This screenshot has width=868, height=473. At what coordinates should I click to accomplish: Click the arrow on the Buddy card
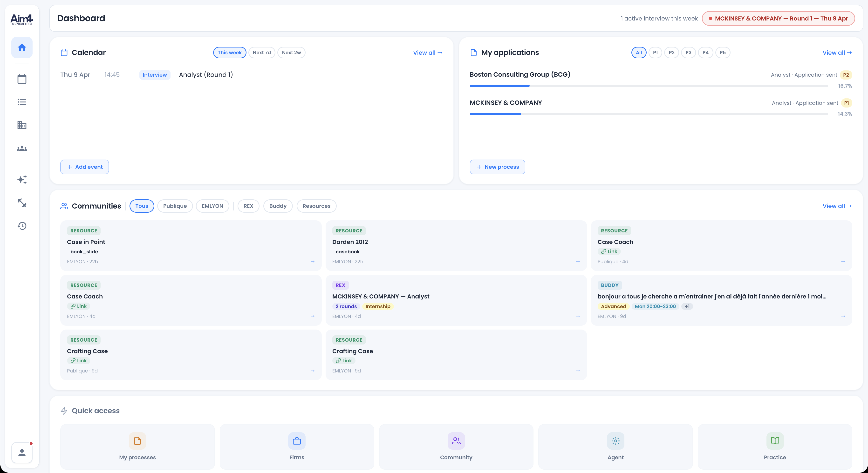point(843,316)
